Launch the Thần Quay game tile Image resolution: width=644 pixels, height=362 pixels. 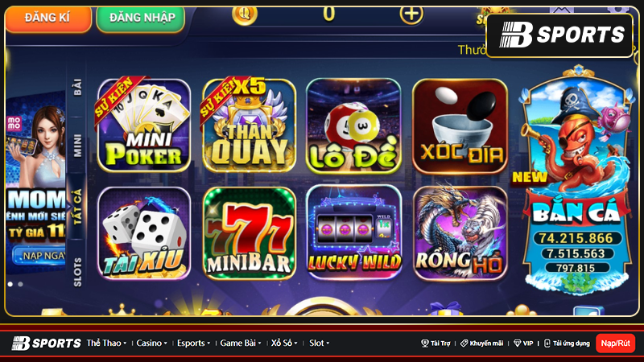click(x=250, y=125)
